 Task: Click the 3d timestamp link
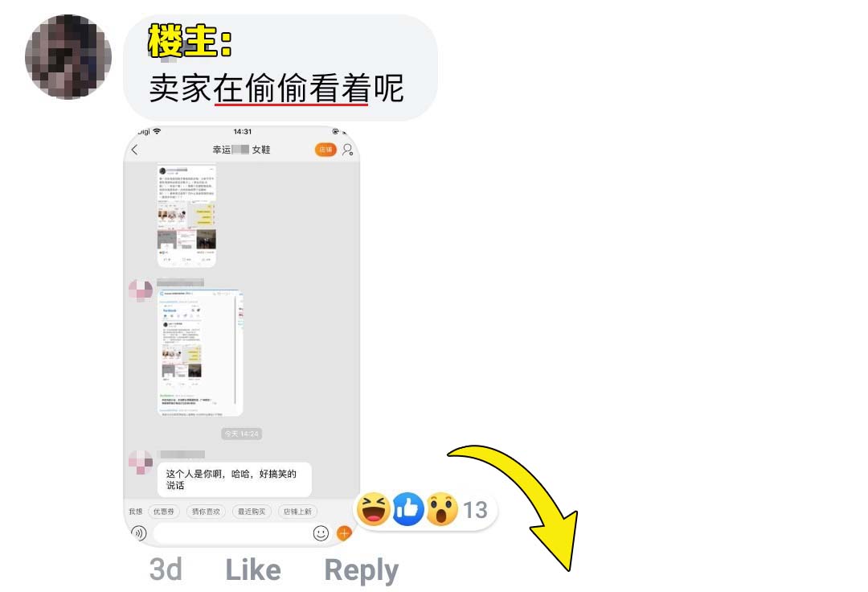[166, 569]
